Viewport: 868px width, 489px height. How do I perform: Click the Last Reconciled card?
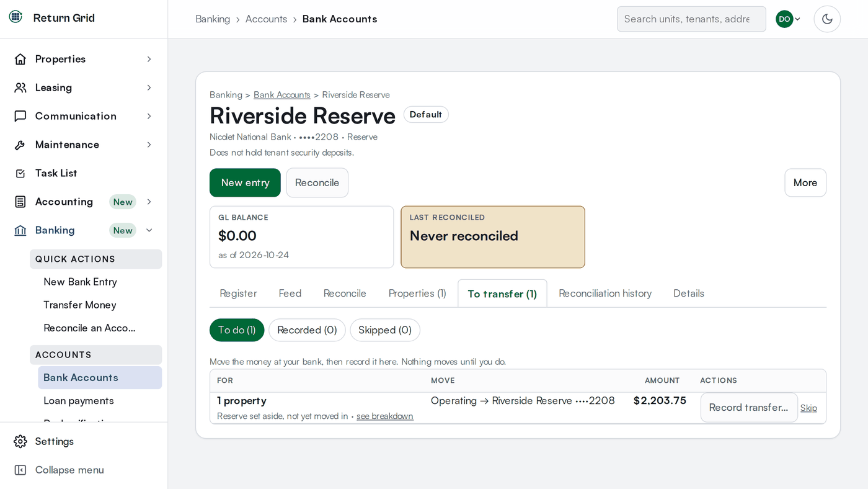(493, 237)
